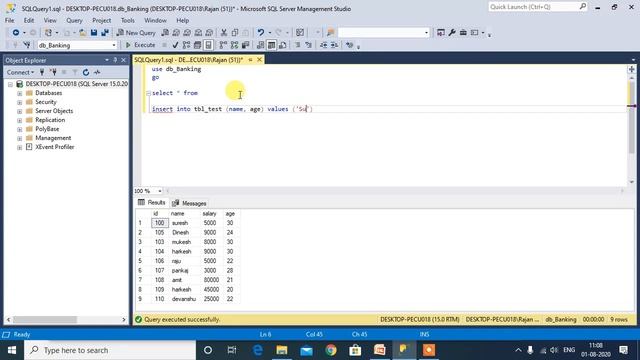This screenshot has width=640, height=360.
Task: Toggle IntelliSense Enabled button
Action: 208,45
